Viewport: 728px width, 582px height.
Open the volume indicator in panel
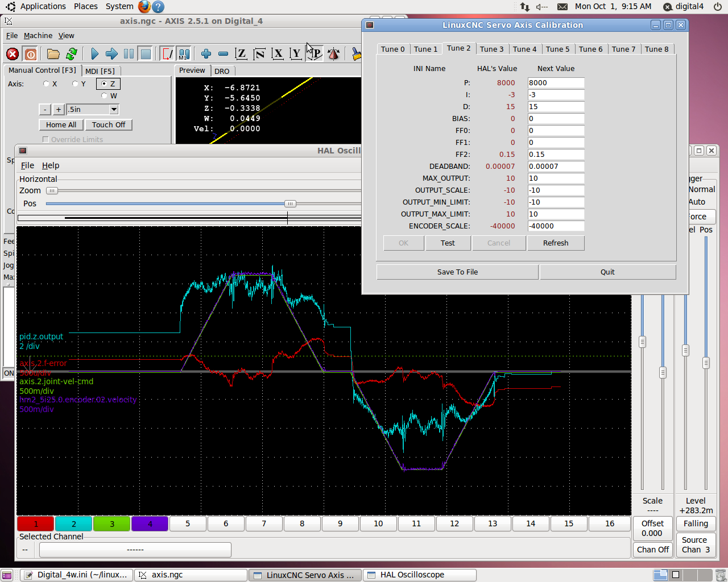pyautogui.click(x=541, y=6)
